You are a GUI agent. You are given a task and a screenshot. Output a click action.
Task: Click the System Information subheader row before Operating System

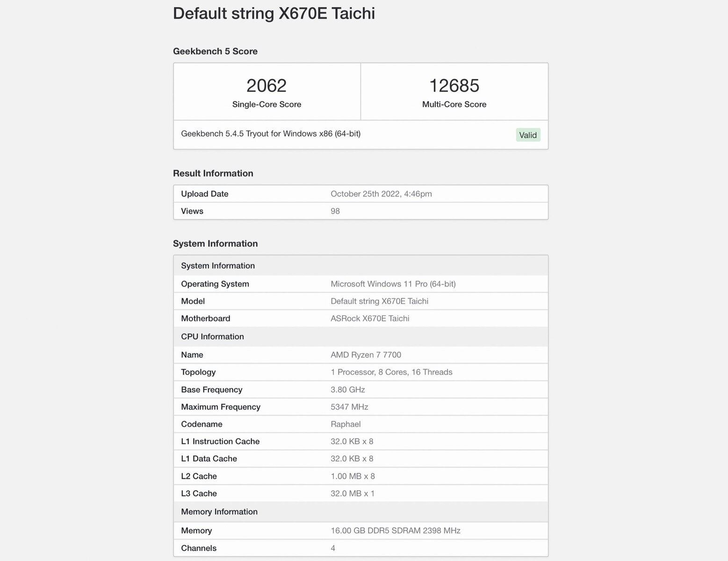tap(360, 266)
